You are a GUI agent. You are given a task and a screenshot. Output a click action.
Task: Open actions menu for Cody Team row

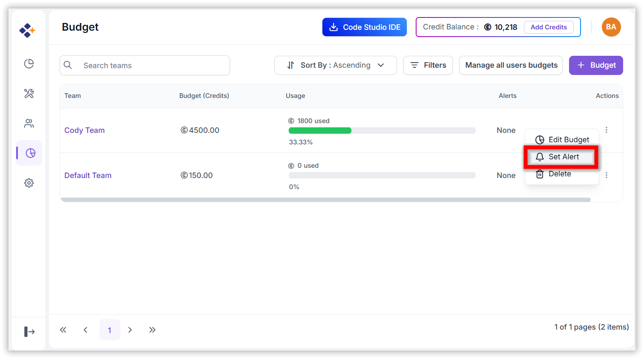607,130
